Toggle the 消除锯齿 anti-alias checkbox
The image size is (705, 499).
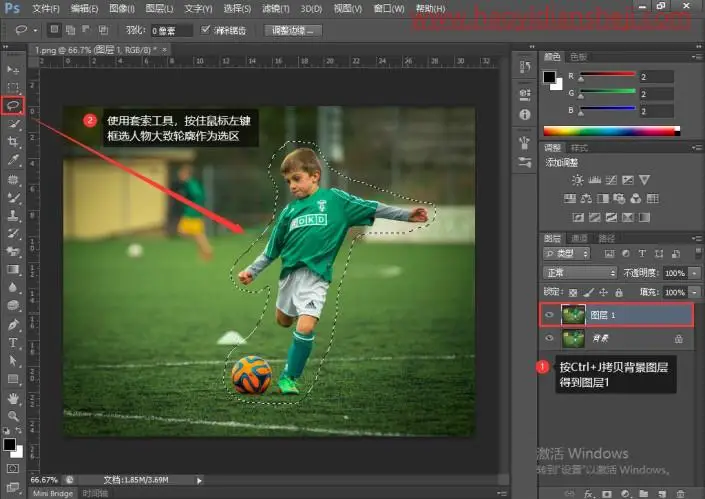click(x=205, y=30)
